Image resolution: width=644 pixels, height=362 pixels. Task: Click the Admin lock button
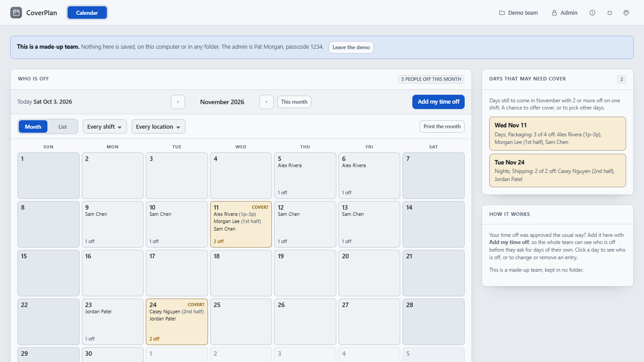564,13
